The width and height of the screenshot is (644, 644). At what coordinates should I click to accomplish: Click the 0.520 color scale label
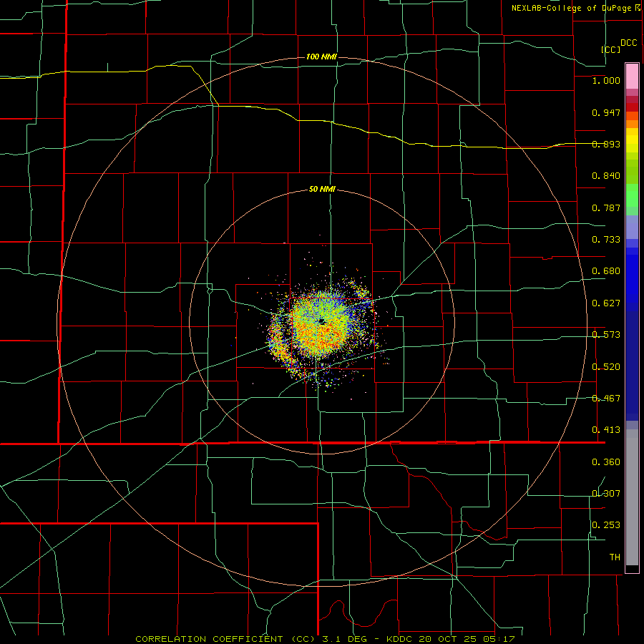606,367
